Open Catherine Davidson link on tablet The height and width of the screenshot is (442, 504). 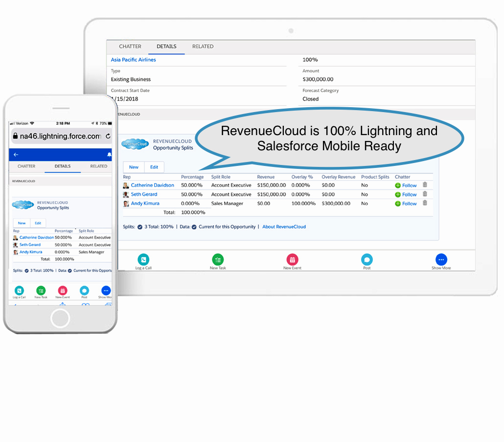click(x=152, y=185)
